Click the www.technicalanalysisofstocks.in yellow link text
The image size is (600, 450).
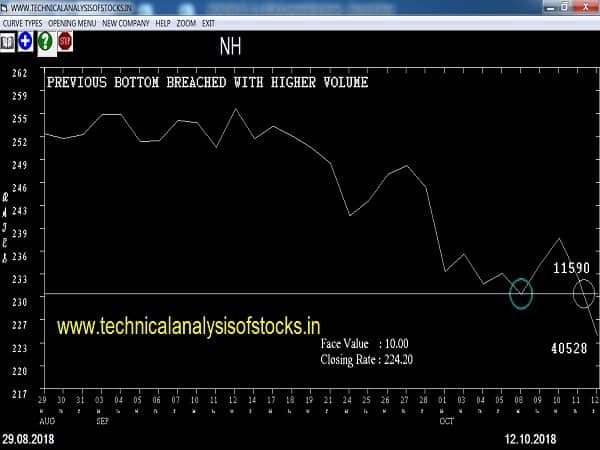click(x=188, y=326)
